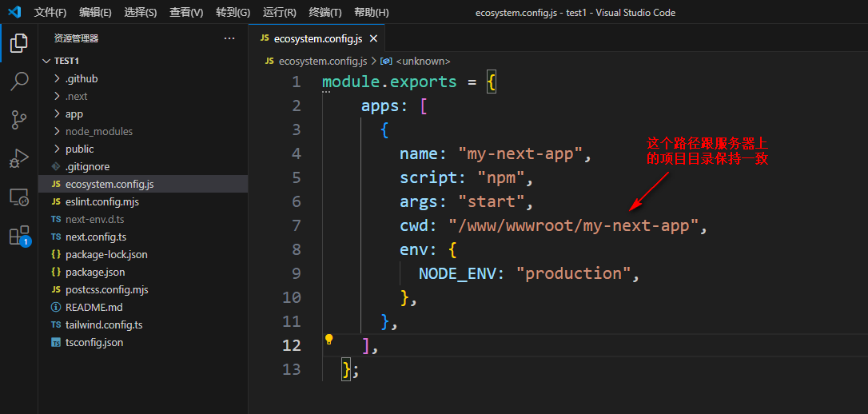Click the .gitignore file icon
Viewport: 868px width, 414px height.
55,166
